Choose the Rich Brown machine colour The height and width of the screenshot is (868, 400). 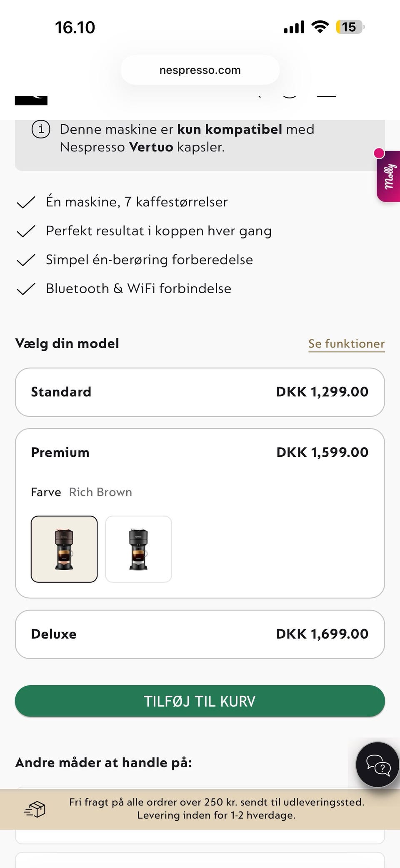pyautogui.click(x=64, y=549)
